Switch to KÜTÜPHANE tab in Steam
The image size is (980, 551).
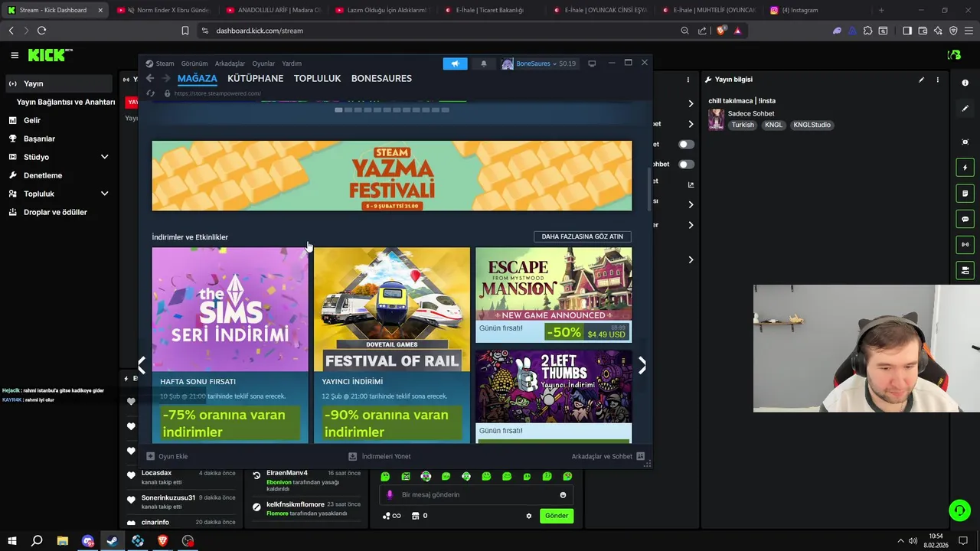255,78
